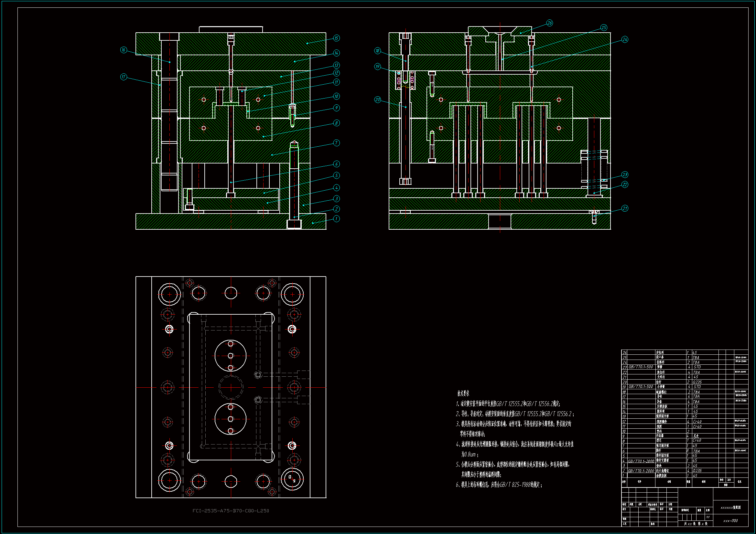The image size is (756, 534).
Task: Select balloon 17 beside the guide pillar
Action: coord(124,77)
